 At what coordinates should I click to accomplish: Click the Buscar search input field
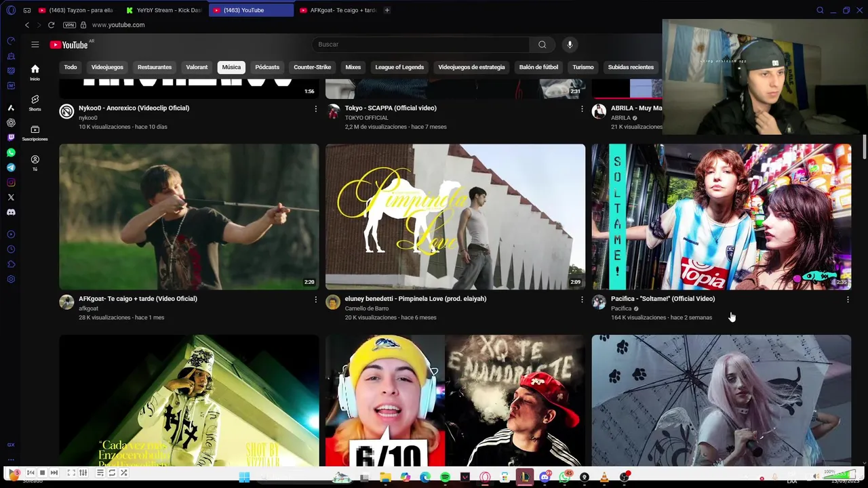click(x=420, y=45)
